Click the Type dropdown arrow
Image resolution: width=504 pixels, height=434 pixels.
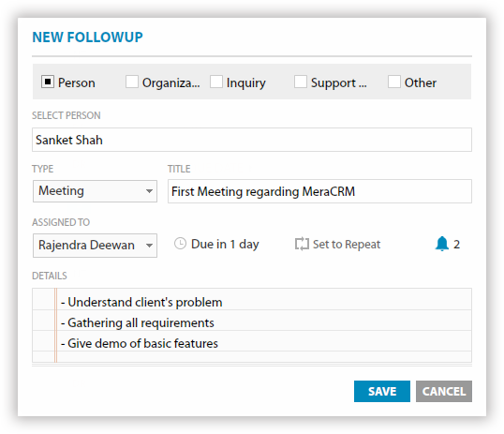pyautogui.click(x=149, y=191)
